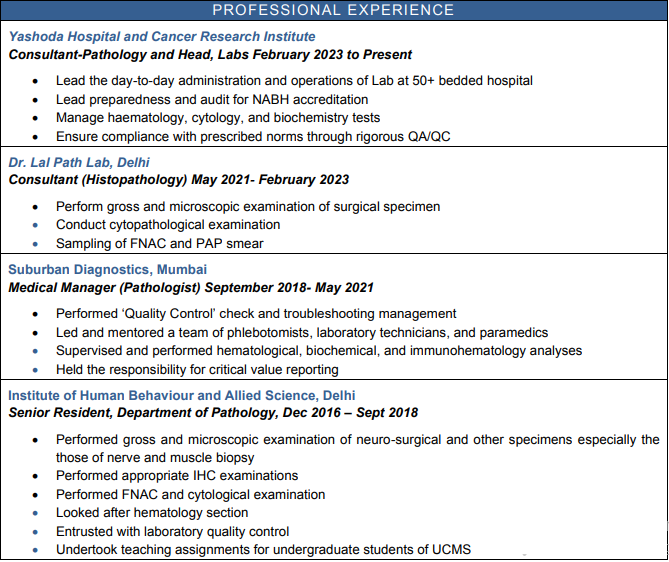
Task: Click the appropriate IHC examinations bullet
Action: pos(177,476)
